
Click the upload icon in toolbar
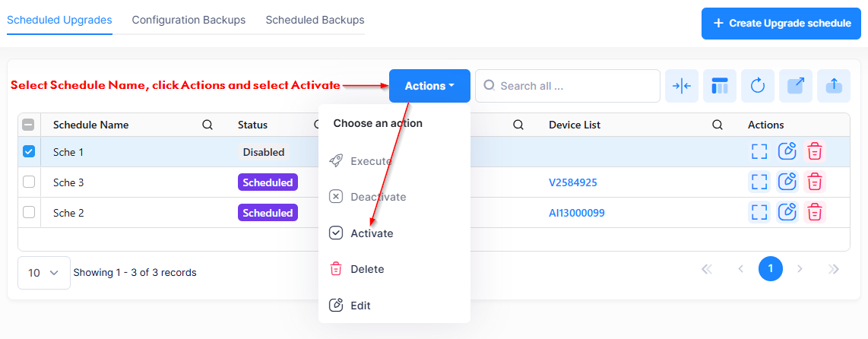click(834, 86)
